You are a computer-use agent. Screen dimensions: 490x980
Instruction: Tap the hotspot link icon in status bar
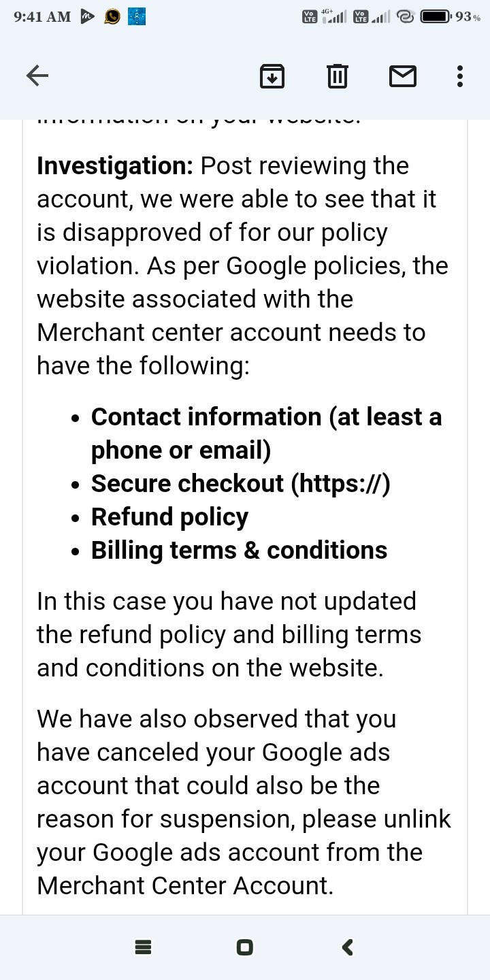click(x=406, y=17)
